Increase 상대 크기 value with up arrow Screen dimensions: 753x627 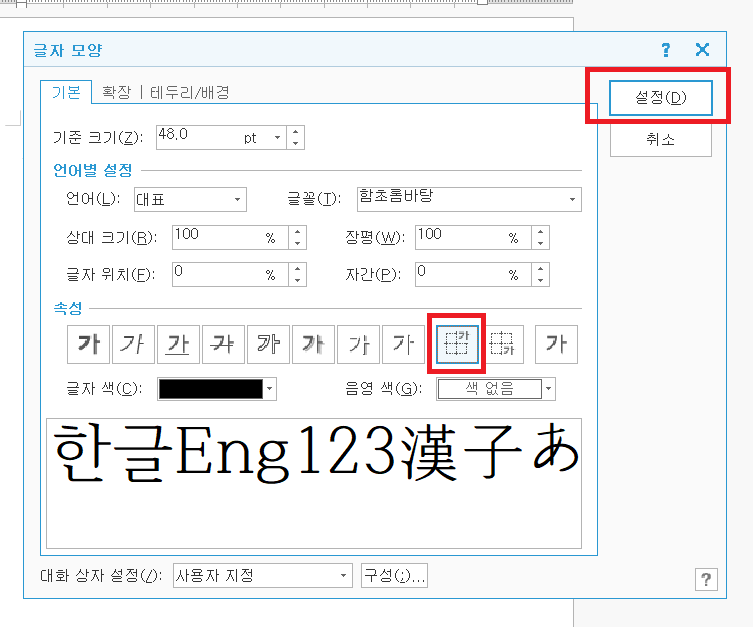[298, 231]
